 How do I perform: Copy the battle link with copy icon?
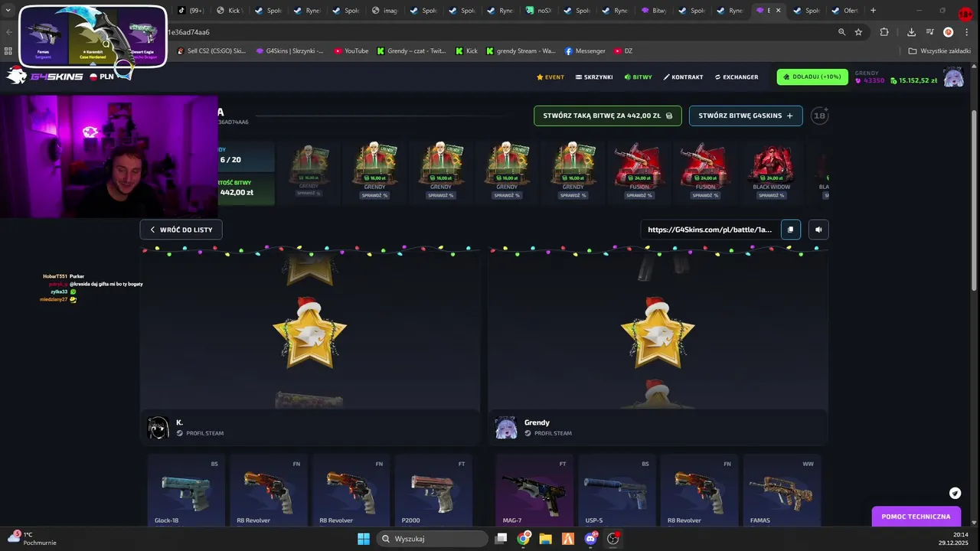pyautogui.click(x=791, y=230)
